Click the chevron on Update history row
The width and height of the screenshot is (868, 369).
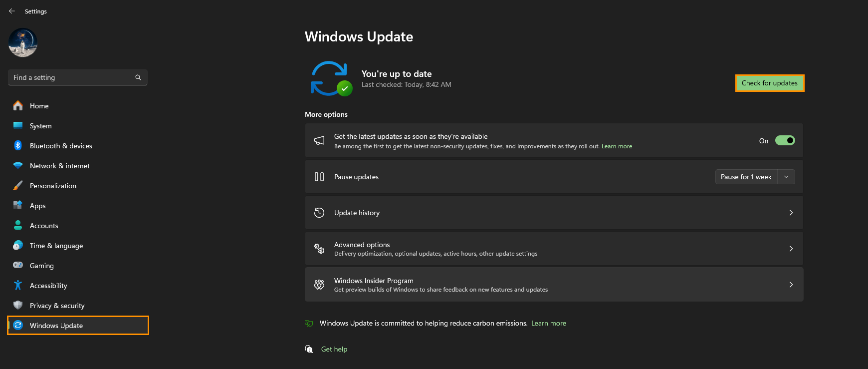pos(791,213)
